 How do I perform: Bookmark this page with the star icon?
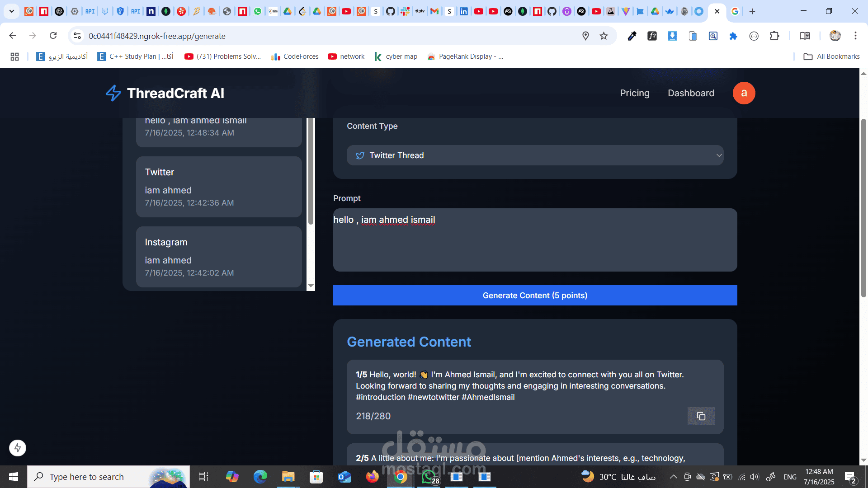pos(604,36)
